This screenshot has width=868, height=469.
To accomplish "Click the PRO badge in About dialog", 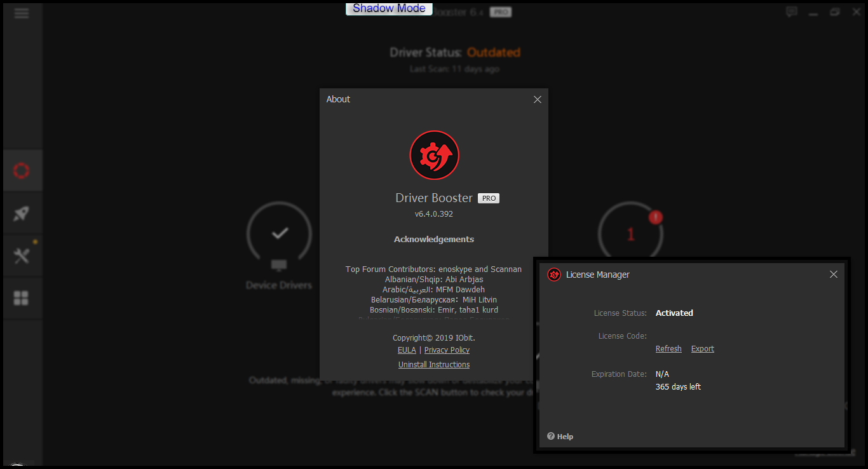I will click(489, 198).
